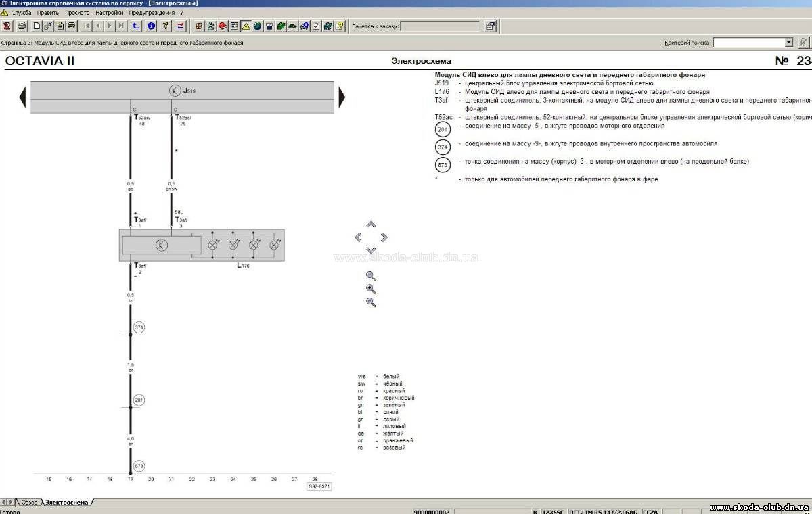Click the OCTAVIA II heading
The height and width of the screenshot is (514, 812).
click(40, 61)
